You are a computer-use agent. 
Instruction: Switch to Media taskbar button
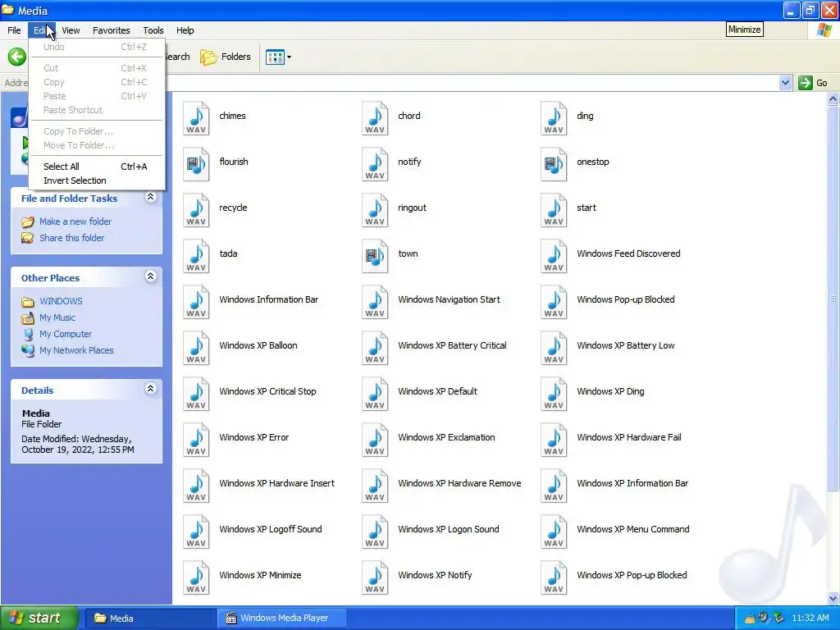tap(150, 619)
